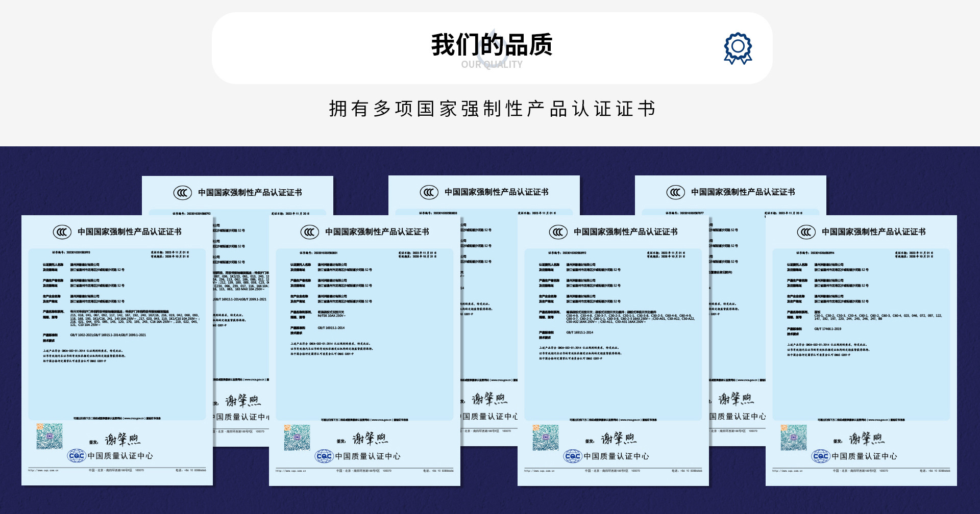The width and height of the screenshot is (980, 514).
Task: Click the CQC logo on the third front certificate
Action: coord(573,456)
